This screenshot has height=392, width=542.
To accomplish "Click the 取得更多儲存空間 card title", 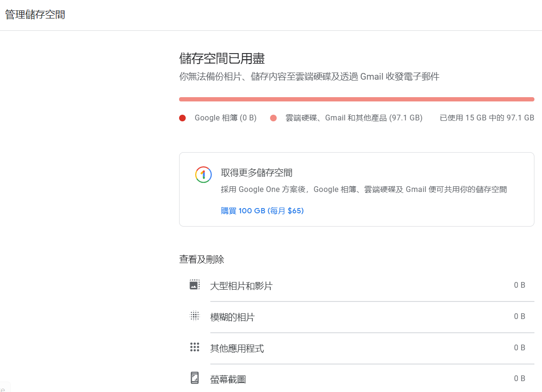I will (256, 173).
